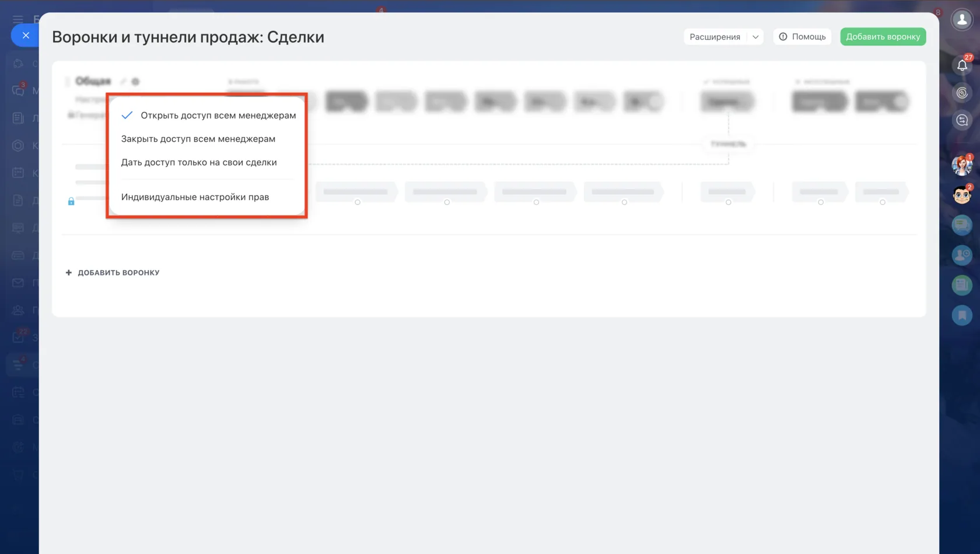Click the blue bookmark icon in right sidebar

(x=962, y=315)
